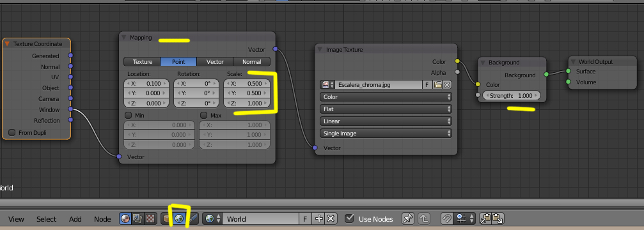644x230 pixels.
Task: Open Flat projection dropdown
Action: [x=386, y=109]
